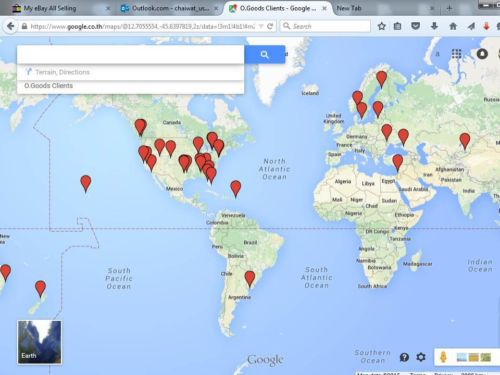500x375 pixels.
Task: Open map settings gear icon
Action: pos(421,357)
